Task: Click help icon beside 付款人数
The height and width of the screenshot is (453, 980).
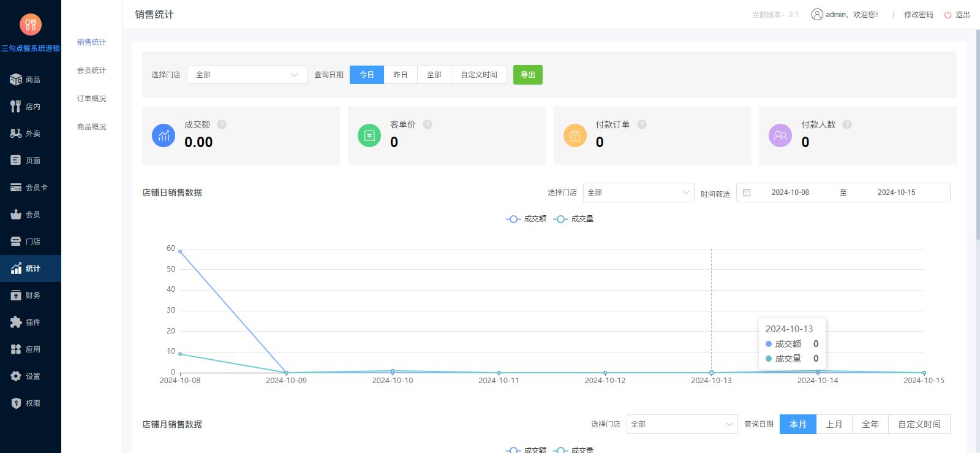Action: pos(847,124)
